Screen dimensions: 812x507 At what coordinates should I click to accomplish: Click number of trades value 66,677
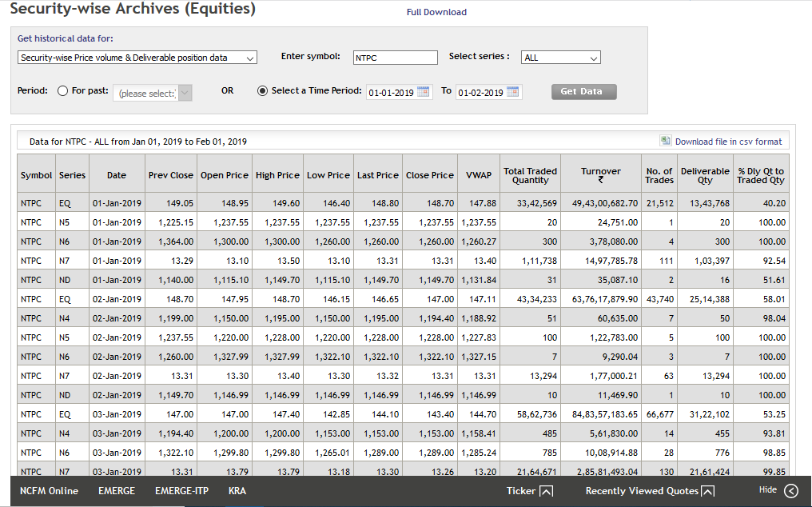(x=660, y=414)
